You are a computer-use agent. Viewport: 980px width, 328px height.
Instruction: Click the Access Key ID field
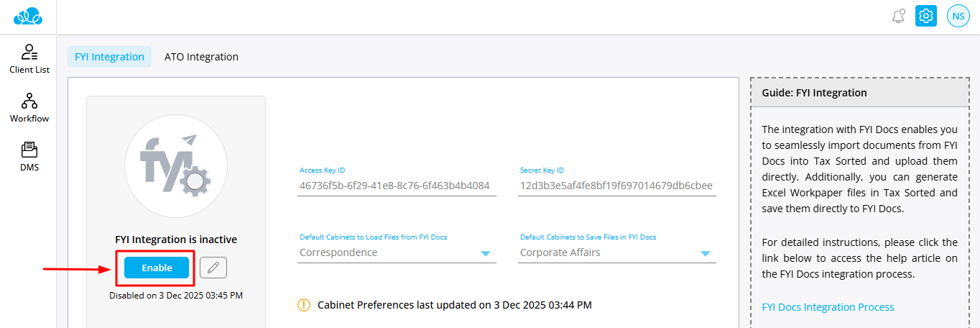click(x=397, y=186)
